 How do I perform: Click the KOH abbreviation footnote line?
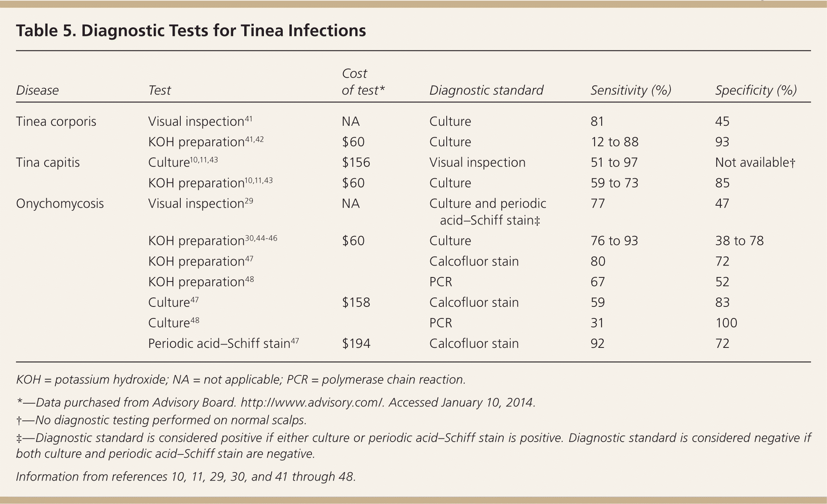241,379
